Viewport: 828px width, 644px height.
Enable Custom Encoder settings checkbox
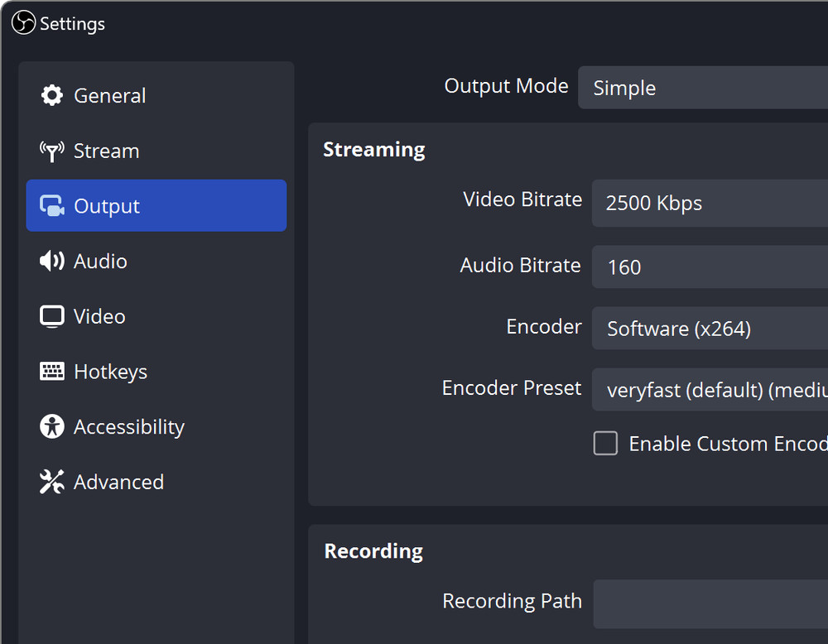click(605, 444)
